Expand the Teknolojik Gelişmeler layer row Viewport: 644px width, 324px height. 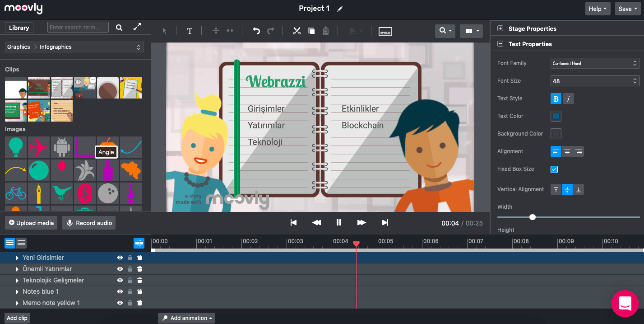click(17, 280)
